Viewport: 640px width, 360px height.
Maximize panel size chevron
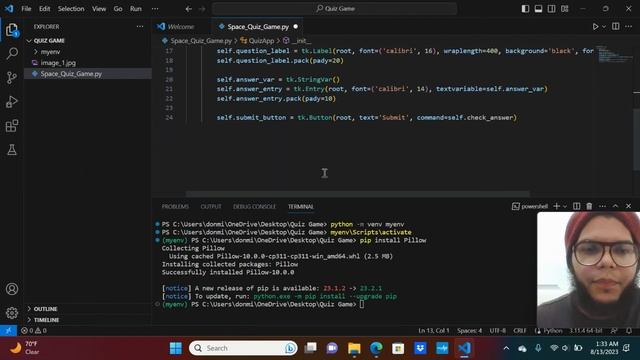pyautogui.click(x=615, y=206)
